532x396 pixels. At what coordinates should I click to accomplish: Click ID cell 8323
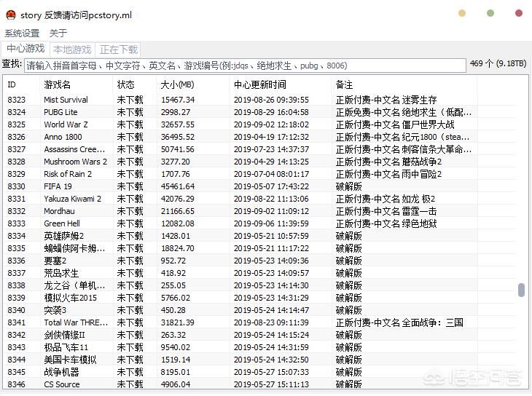click(x=16, y=100)
